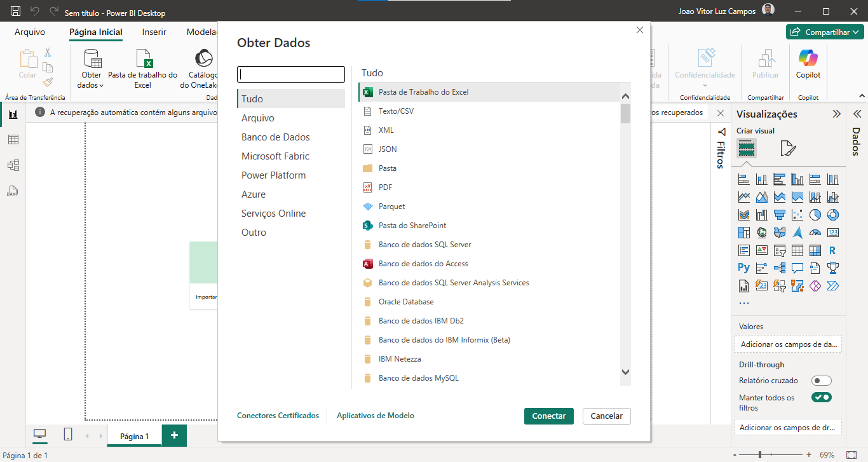
Task: Choose the Power Platform category
Action: (x=291, y=175)
